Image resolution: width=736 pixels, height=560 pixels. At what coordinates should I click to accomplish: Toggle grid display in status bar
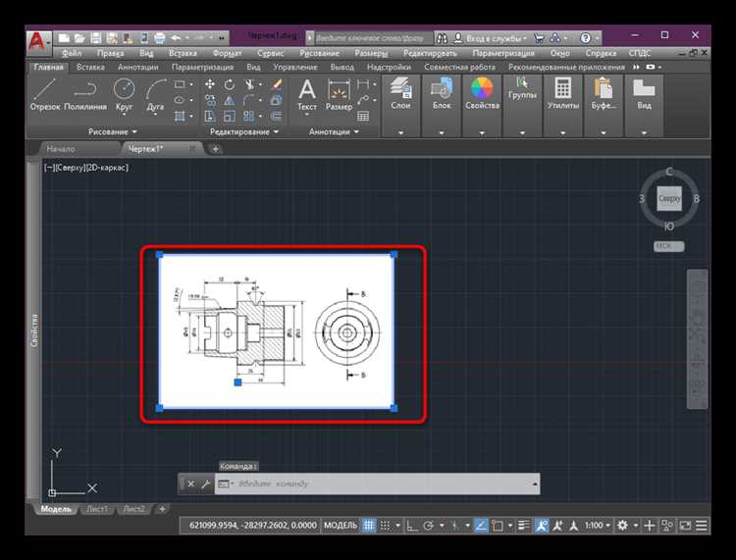(x=368, y=526)
